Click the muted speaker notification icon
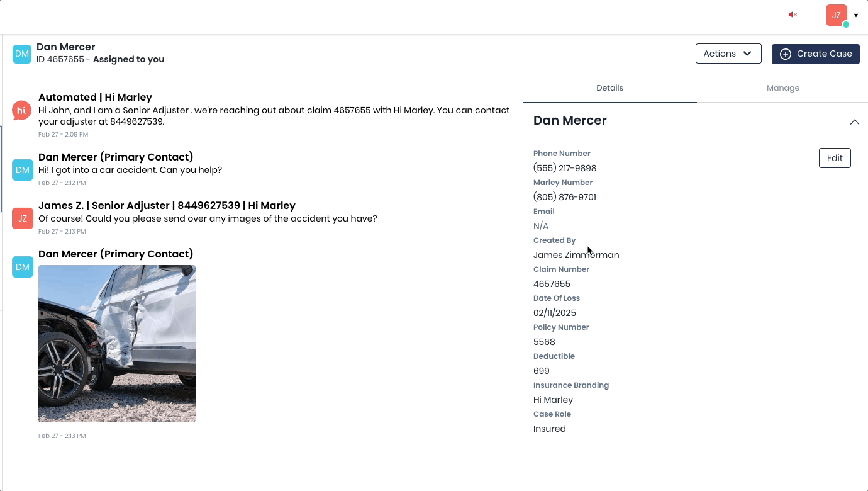868x491 pixels. coord(792,14)
